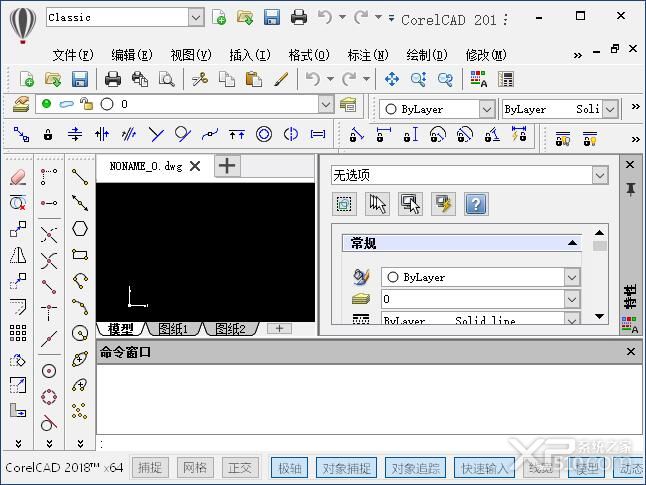Close the 命令窗口 command window
The height and width of the screenshot is (485, 646).
pyautogui.click(x=630, y=351)
